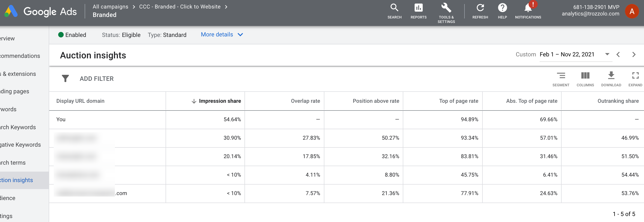The width and height of the screenshot is (644, 222).
Task: Sort by Display URL domain column
Action: point(80,101)
